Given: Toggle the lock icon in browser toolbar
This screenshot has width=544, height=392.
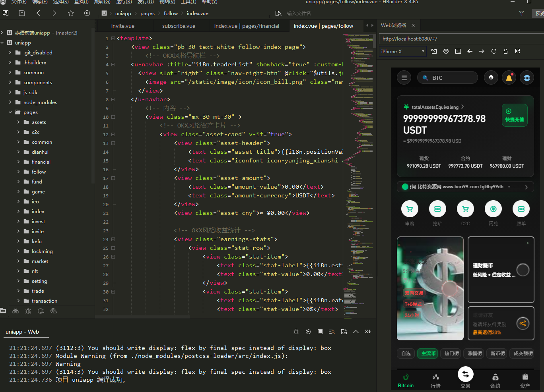Looking at the screenshot, I should point(505,51).
